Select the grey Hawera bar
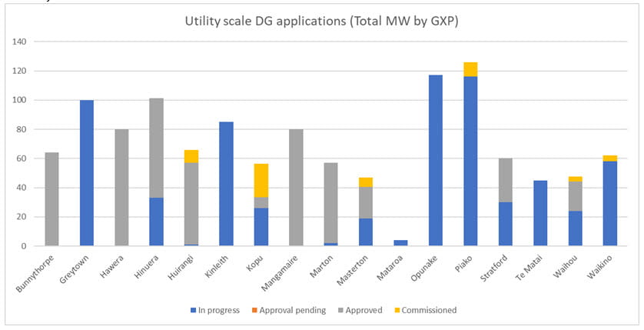 point(121,188)
